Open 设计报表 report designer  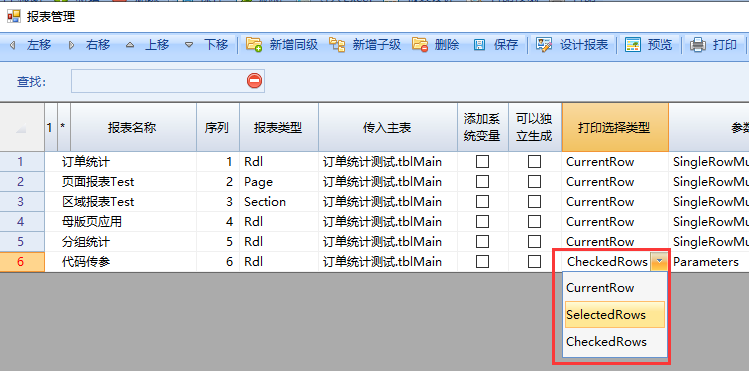point(572,45)
